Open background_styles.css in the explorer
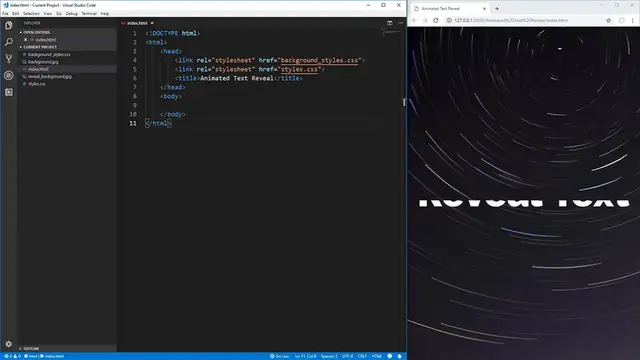 pos(49,54)
